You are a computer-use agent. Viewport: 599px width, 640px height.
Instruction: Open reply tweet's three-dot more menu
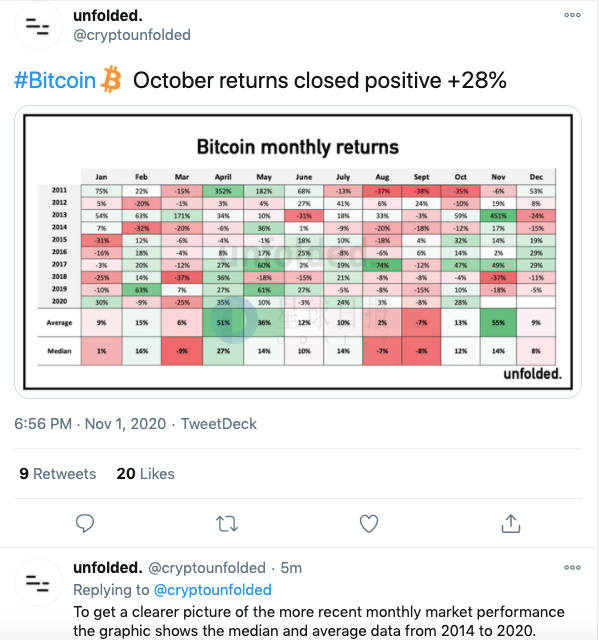[x=572, y=567]
